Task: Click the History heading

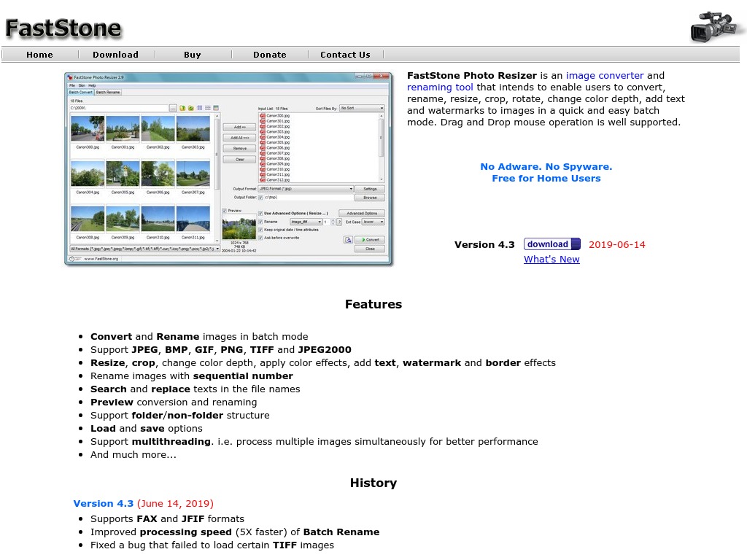Action: pyautogui.click(x=373, y=483)
